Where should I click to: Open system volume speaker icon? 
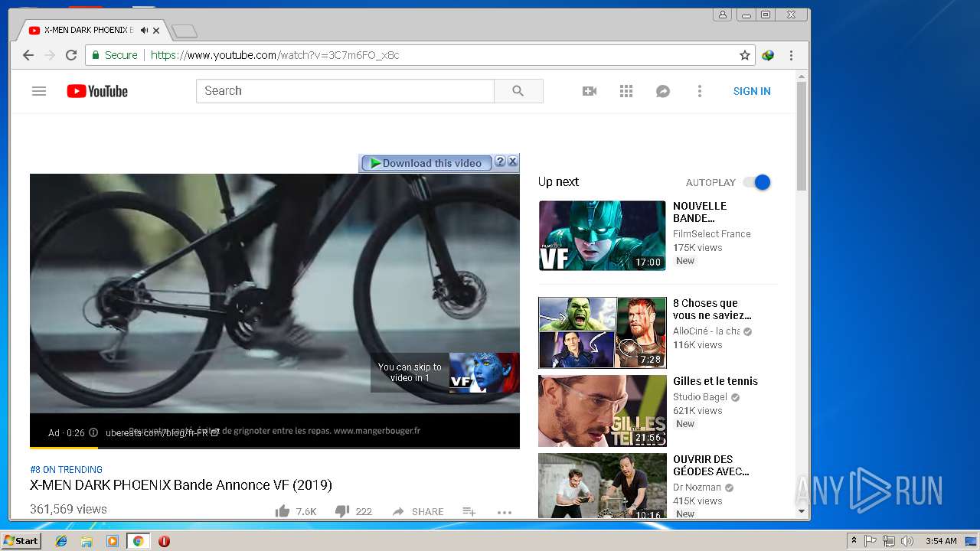[x=907, y=541]
